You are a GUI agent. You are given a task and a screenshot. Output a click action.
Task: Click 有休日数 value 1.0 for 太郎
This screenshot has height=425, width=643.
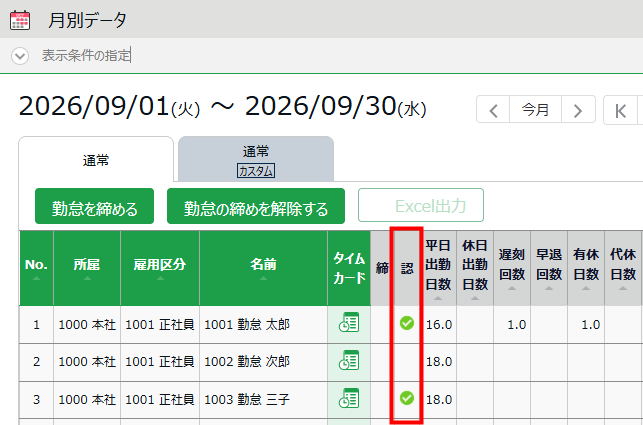pos(591,325)
